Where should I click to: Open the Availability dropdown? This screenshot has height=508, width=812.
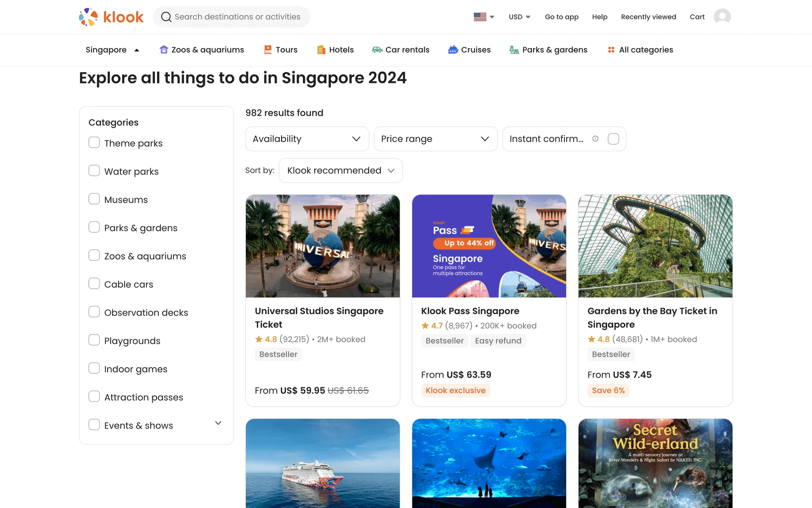[307, 139]
